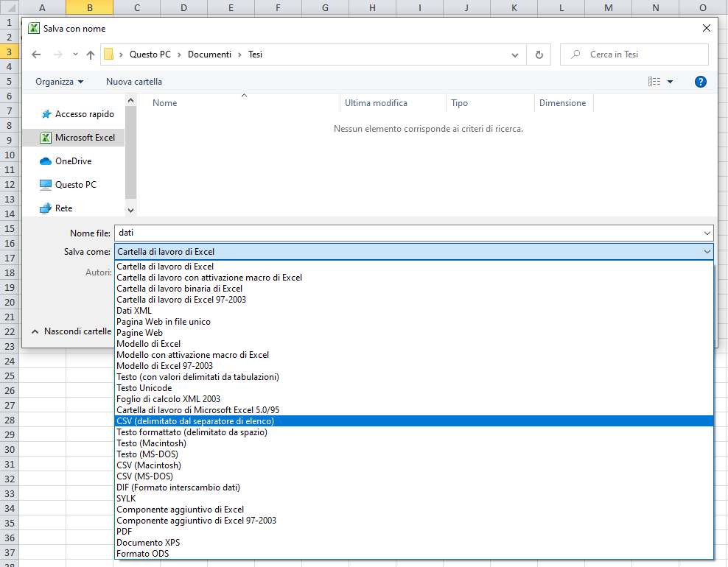728x567 pixels.
Task: Go up one folder level arrow
Action: [91, 54]
